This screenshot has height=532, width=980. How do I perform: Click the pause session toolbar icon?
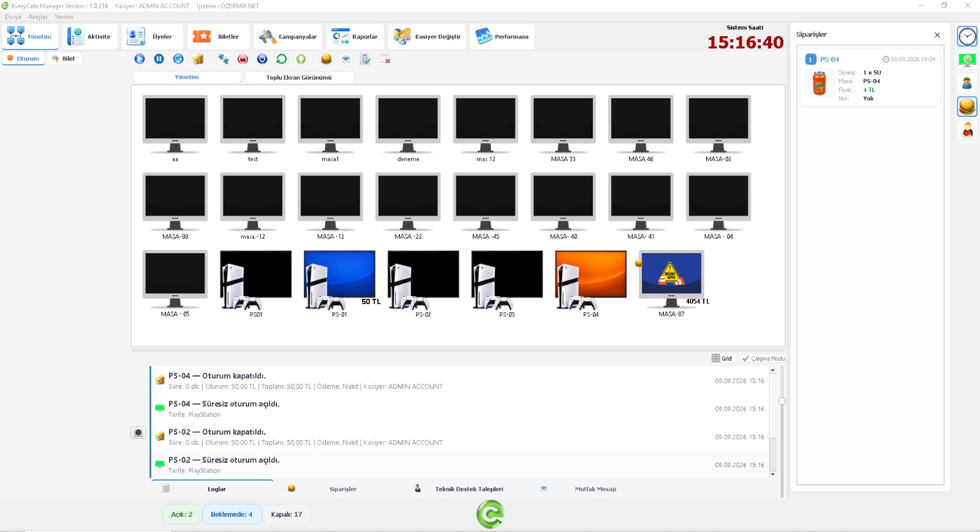[159, 59]
